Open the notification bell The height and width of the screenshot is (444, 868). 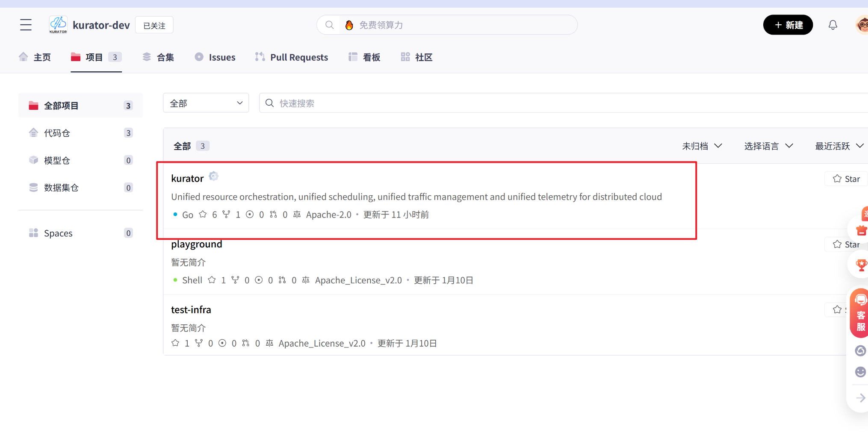coord(833,25)
